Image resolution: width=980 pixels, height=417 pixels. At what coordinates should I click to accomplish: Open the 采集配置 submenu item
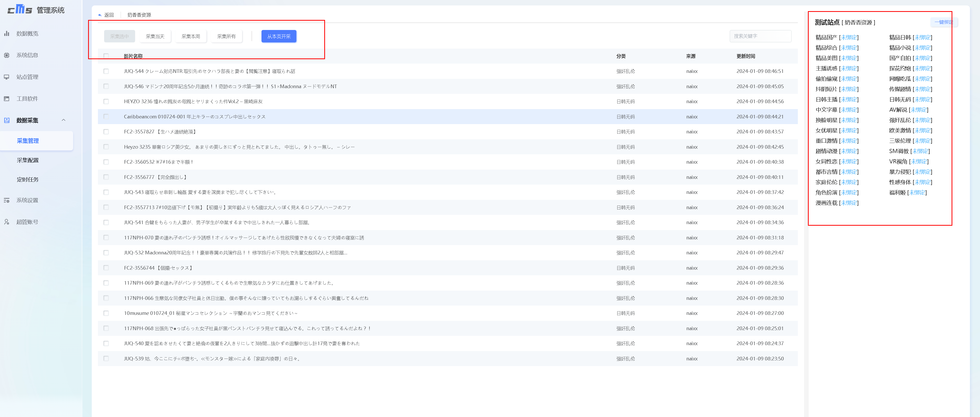[x=28, y=160]
